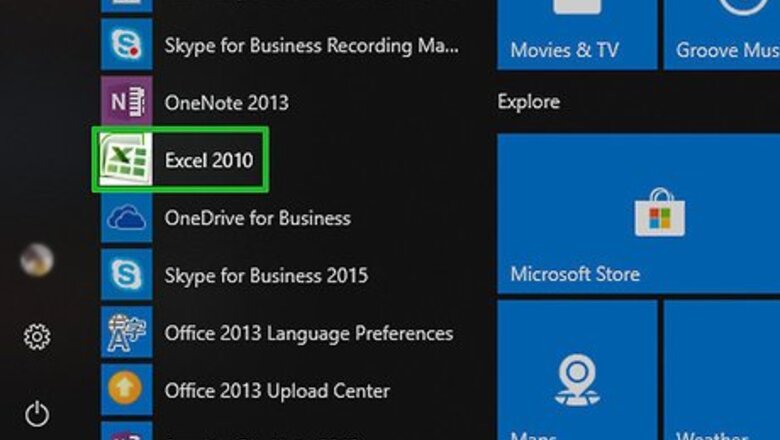Click the Excel 2010 icon

124,159
